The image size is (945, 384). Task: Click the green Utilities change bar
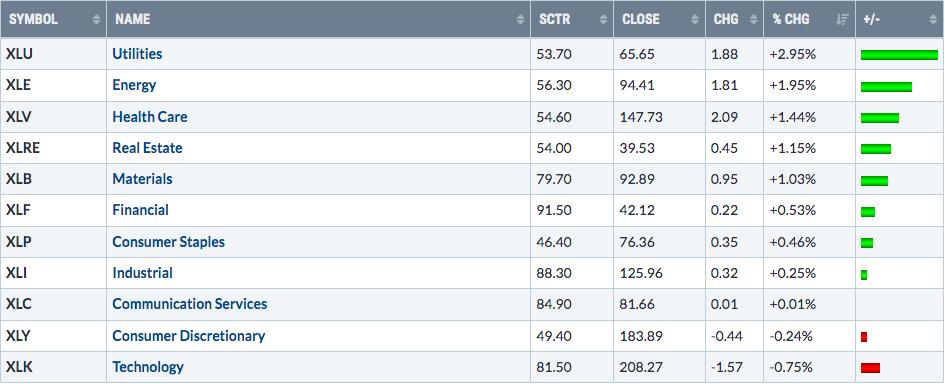coord(899,55)
